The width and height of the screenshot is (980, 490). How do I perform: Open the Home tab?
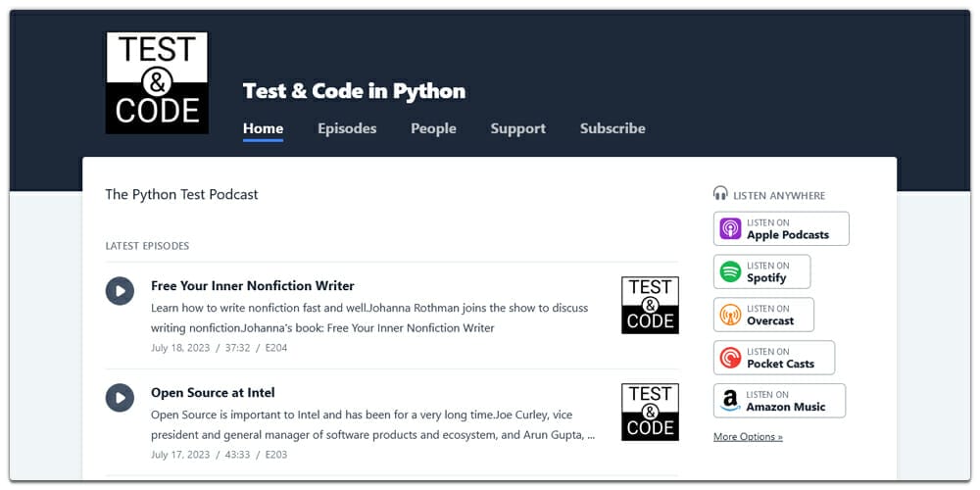(263, 128)
